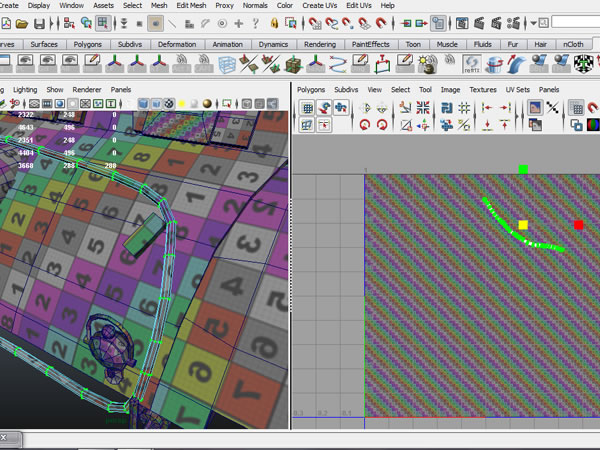
Task: Open UV editor Subdivs menu
Action: pos(346,90)
